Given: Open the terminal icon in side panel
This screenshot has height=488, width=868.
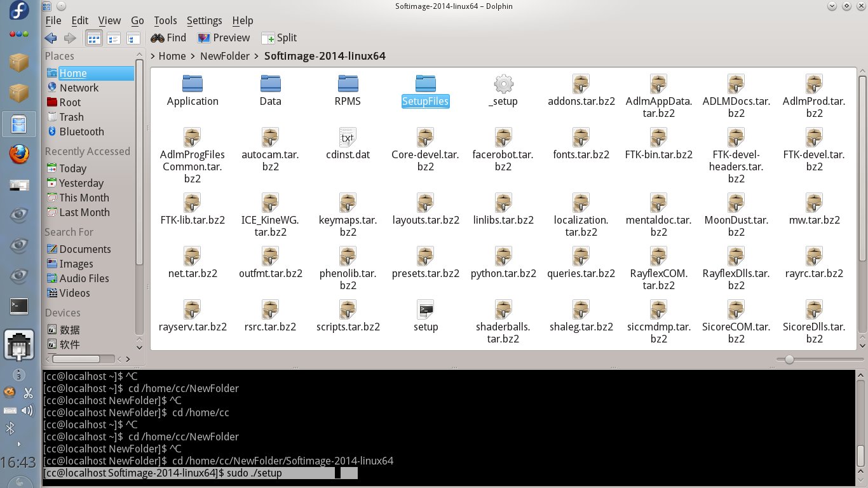Looking at the screenshot, I should pyautogui.click(x=19, y=306).
